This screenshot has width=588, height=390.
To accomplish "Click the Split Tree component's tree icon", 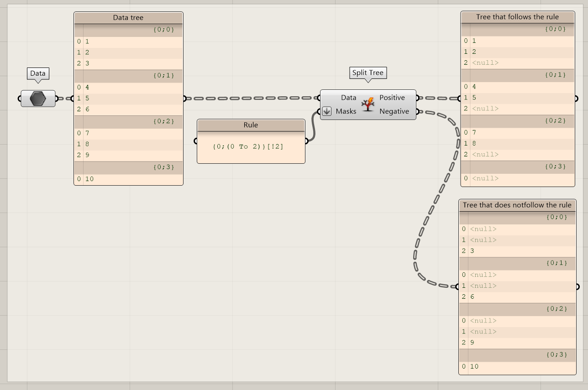I will 367,104.
